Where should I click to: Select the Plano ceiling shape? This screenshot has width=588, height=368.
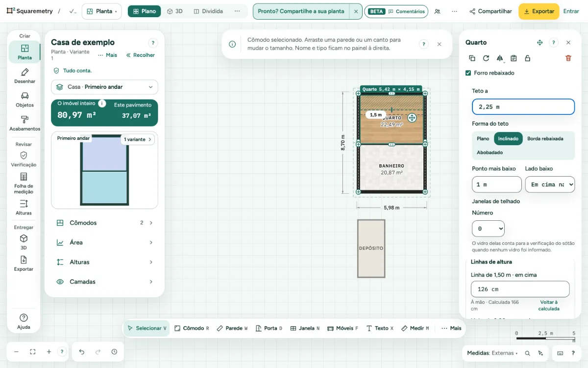click(483, 139)
